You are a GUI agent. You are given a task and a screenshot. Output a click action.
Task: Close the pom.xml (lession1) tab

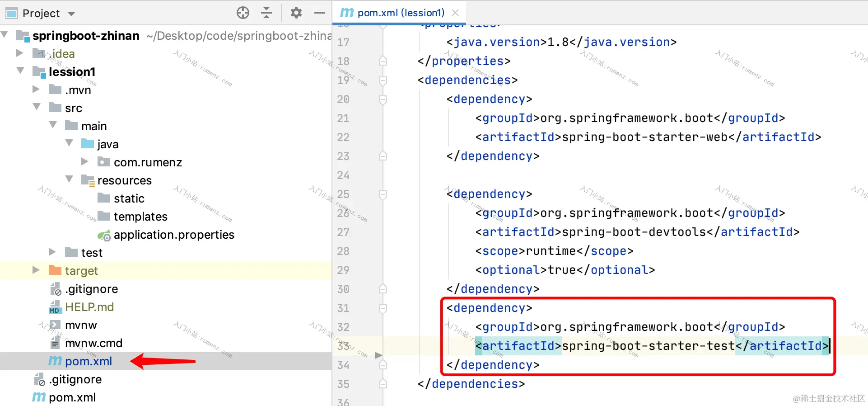point(455,13)
